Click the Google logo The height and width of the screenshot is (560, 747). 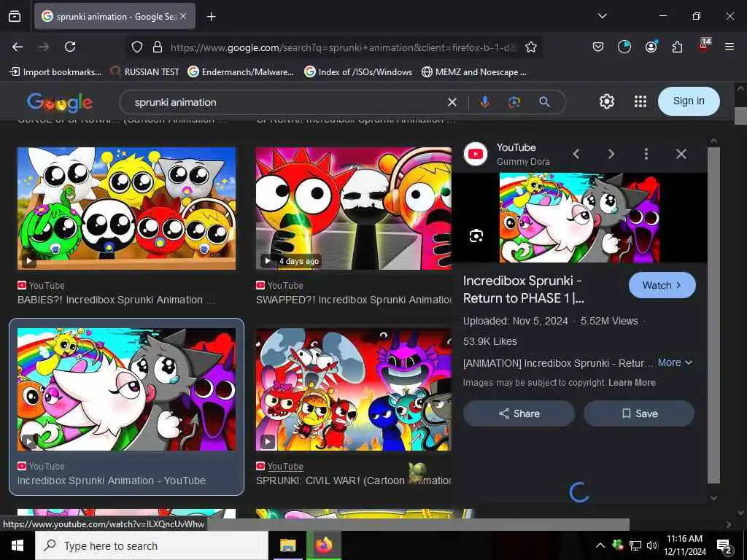tap(60, 102)
